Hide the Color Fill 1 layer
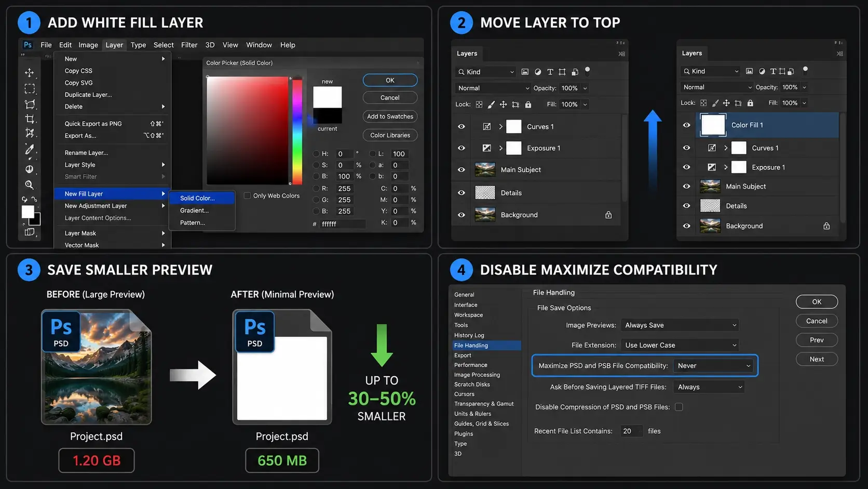 click(x=687, y=125)
